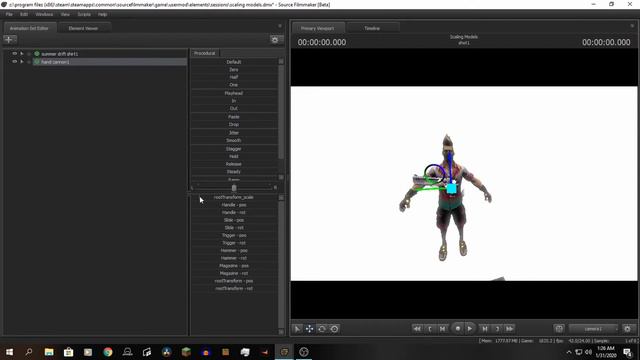
Task: Jump to the first frame
Action: point(417,329)
